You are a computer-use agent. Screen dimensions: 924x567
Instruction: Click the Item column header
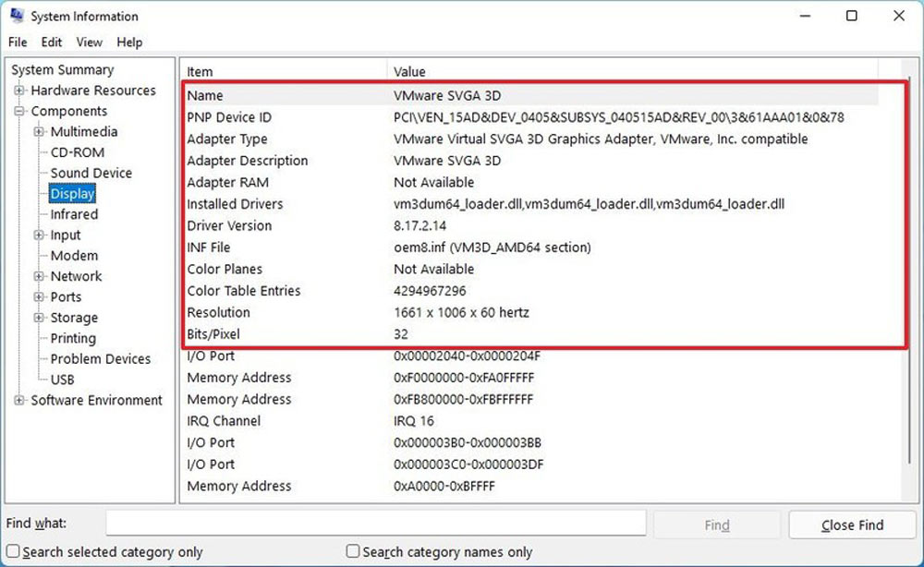tap(284, 71)
